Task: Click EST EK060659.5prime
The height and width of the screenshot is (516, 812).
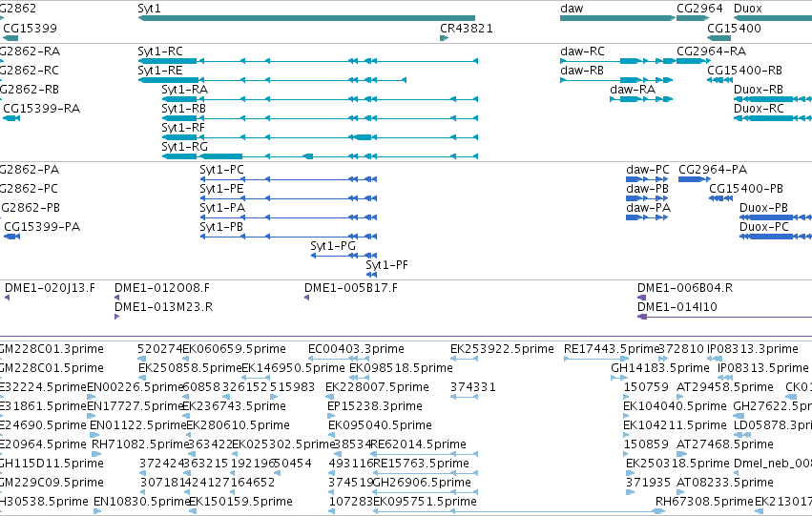Action: [x=186, y=359]
